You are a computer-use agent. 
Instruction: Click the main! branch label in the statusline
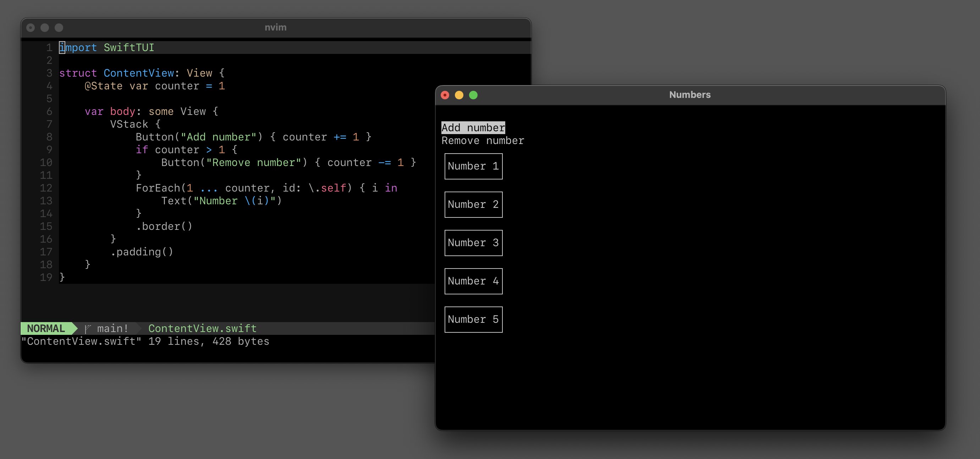click(x=112, y=328)
